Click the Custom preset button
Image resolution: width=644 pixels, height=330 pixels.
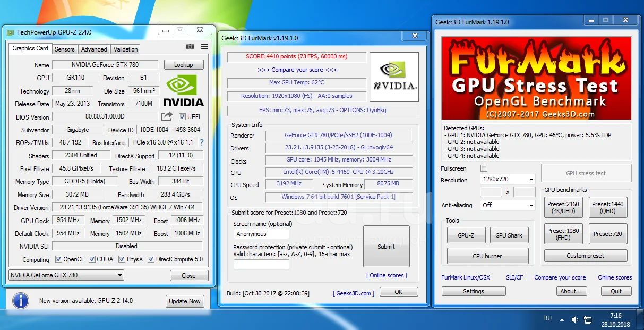pos(586,256)
